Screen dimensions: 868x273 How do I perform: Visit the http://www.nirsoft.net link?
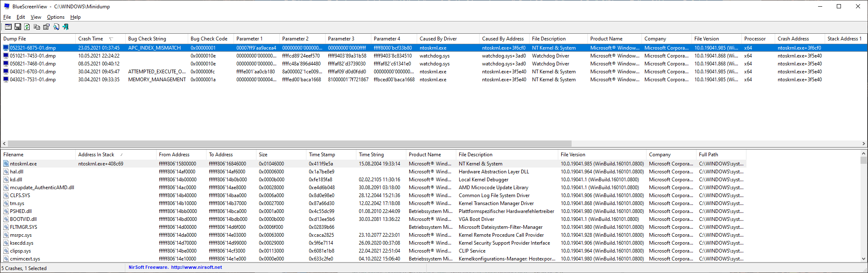click(x=196, y=268)
